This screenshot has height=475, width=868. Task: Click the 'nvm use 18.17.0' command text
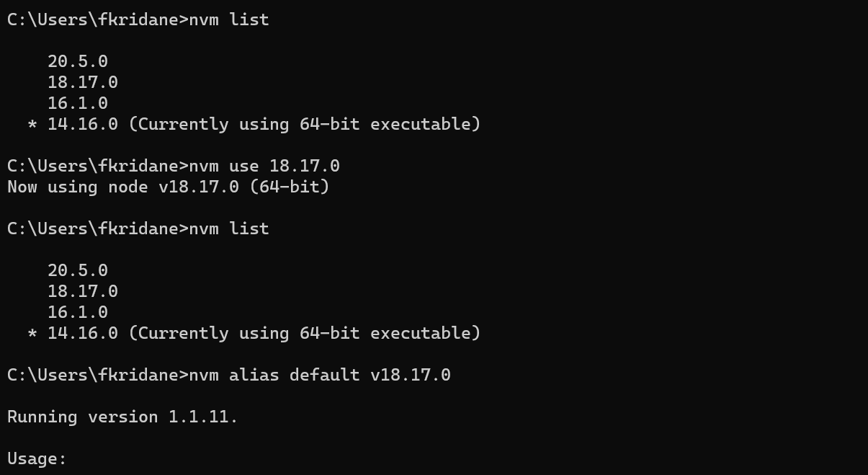tap(264, 166)
